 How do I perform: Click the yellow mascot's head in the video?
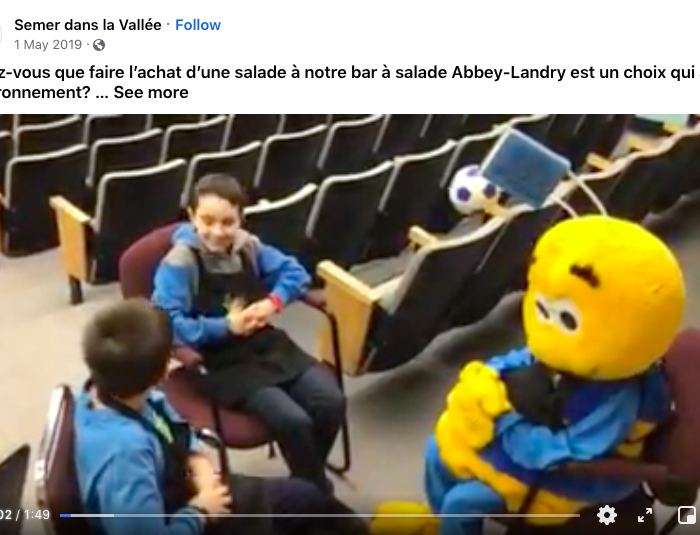click(x=604, y=297)
